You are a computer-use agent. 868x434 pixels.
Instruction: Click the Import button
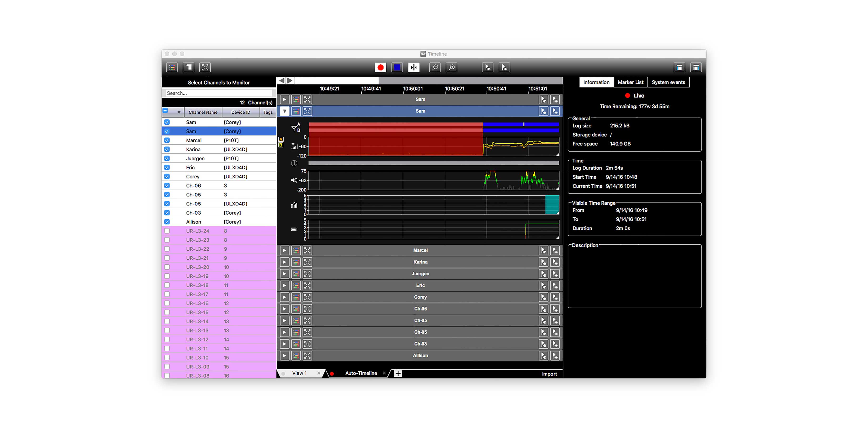549,374
